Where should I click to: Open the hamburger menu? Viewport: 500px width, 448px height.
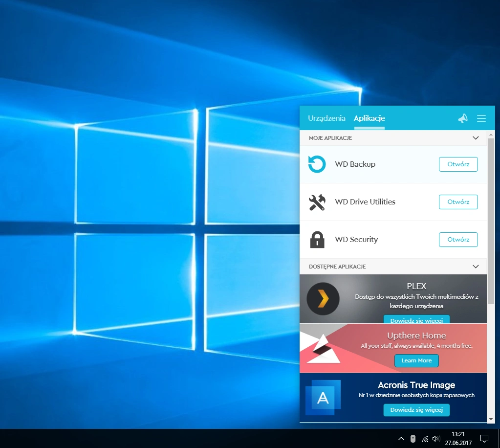(481, 118)
